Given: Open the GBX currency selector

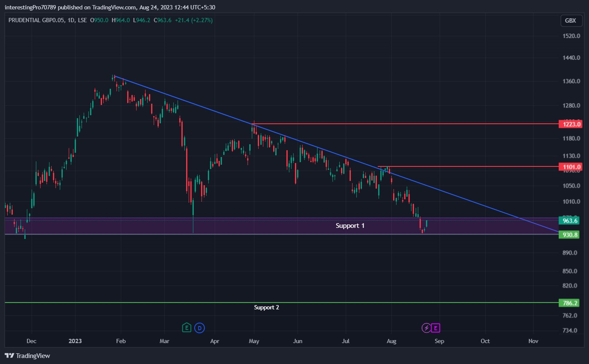Looking at the screenshot, I should coord(570,20).
